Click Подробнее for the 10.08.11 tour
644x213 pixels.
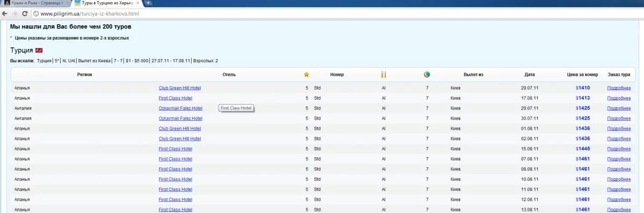point(619,179)
